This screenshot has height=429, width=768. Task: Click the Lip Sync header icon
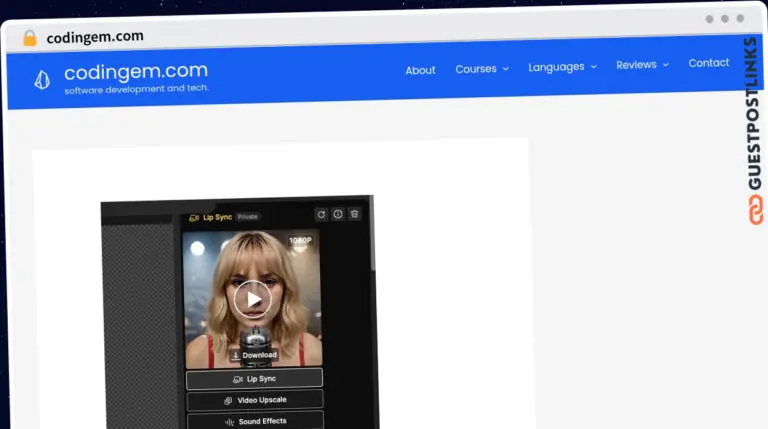click(x=194, y=218)
